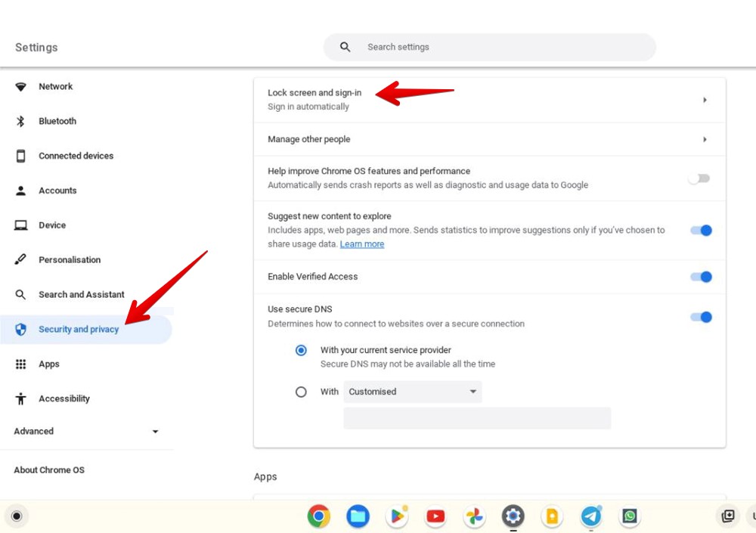Switch to the Apps settings section

49,364
